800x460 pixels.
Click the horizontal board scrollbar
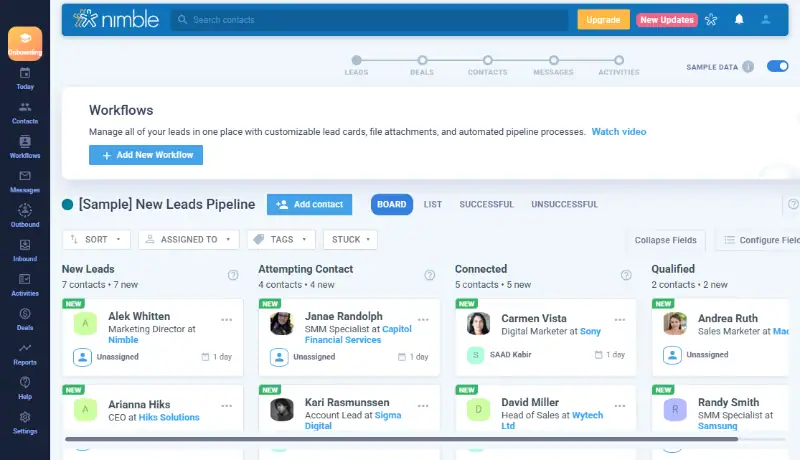click(x=401, y=439)
